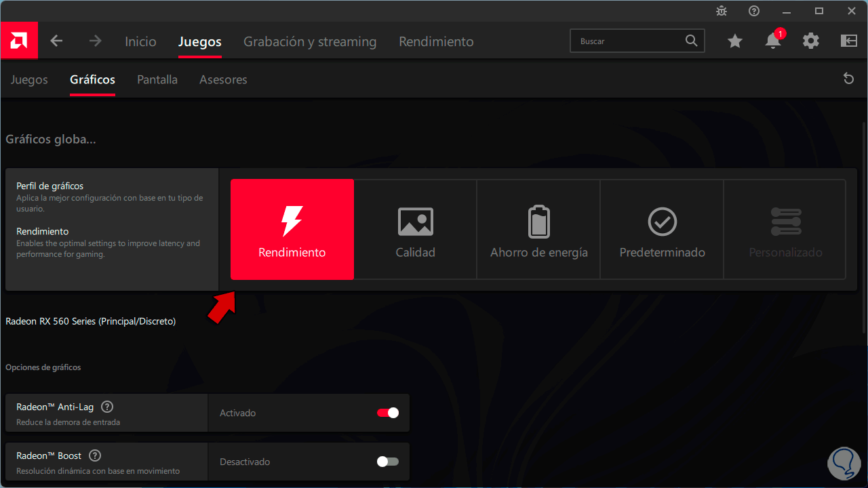The height and width of the screenshot is (488, 868).
Task: Disable the Radeon Anti-Lag toggle
Action: (388, 413)
